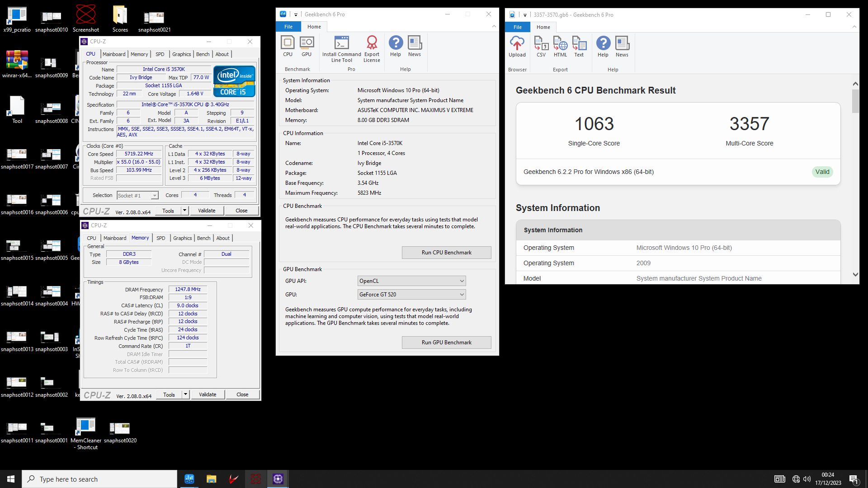Image resolution: width=868 pixels, height=488 pixels.
Task: Switch to Mainboard tab in upper CPU-Z
Action: pyautogui.click(x=114, y=54)
